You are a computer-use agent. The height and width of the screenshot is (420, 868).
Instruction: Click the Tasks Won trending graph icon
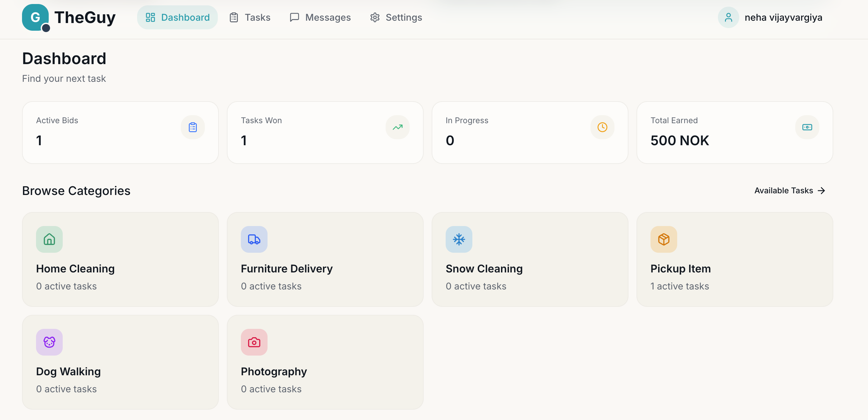pos(397,127)
